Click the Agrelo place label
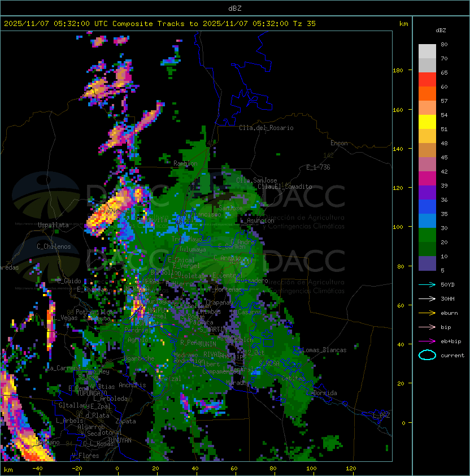The width and height of the screenshot is (470, 476). point(138,340)
